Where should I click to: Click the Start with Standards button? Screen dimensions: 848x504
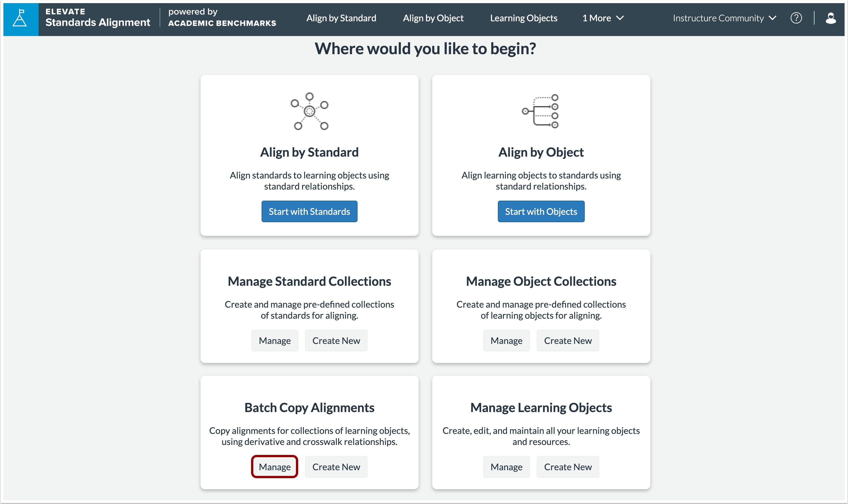coord(309,211)
